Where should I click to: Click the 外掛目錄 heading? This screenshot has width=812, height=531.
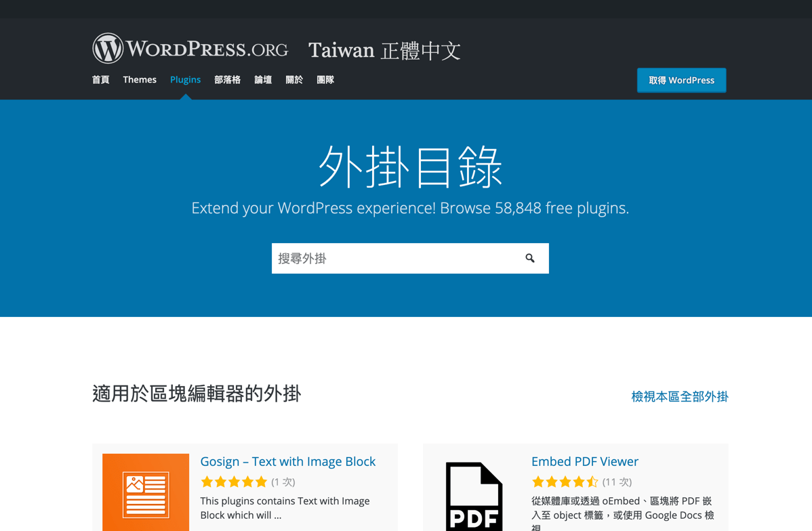click(410, 167)
